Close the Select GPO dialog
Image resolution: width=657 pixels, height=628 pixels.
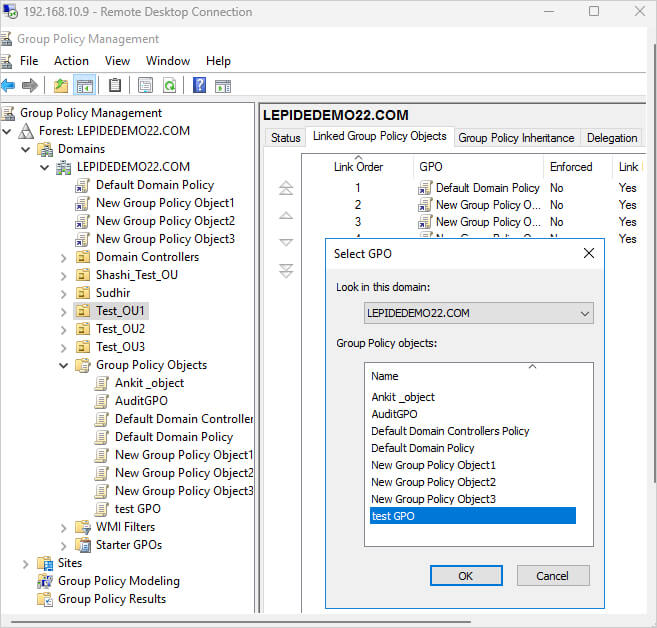tap(589, 253)
